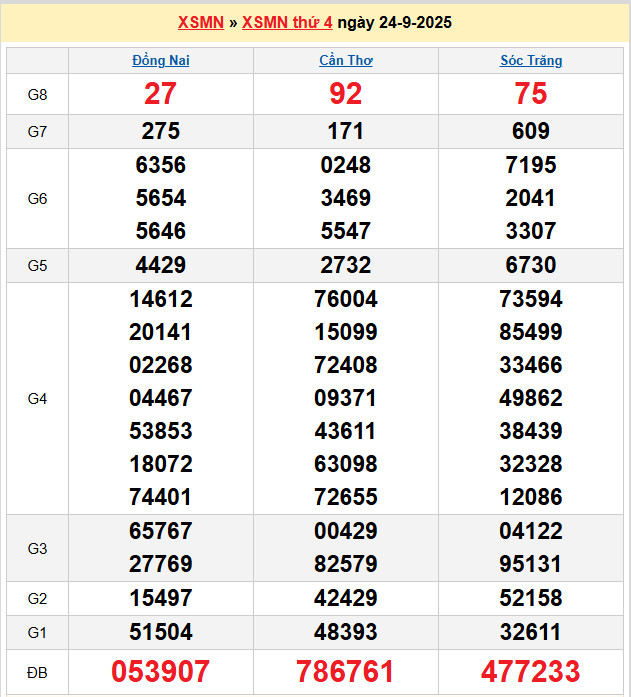Click the Sóc Trăng special prize 477233
This screenshot has width=631, height=697.
tap(531, 671)
